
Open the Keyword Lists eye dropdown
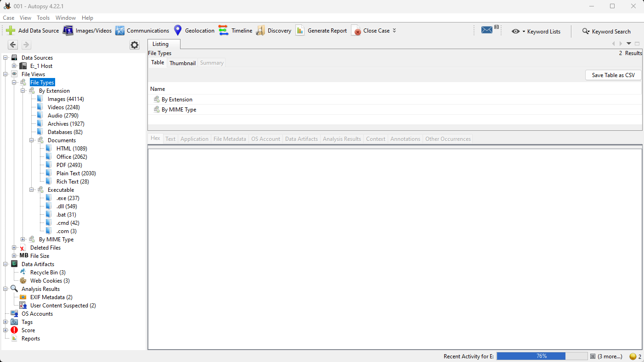[516, 32]
